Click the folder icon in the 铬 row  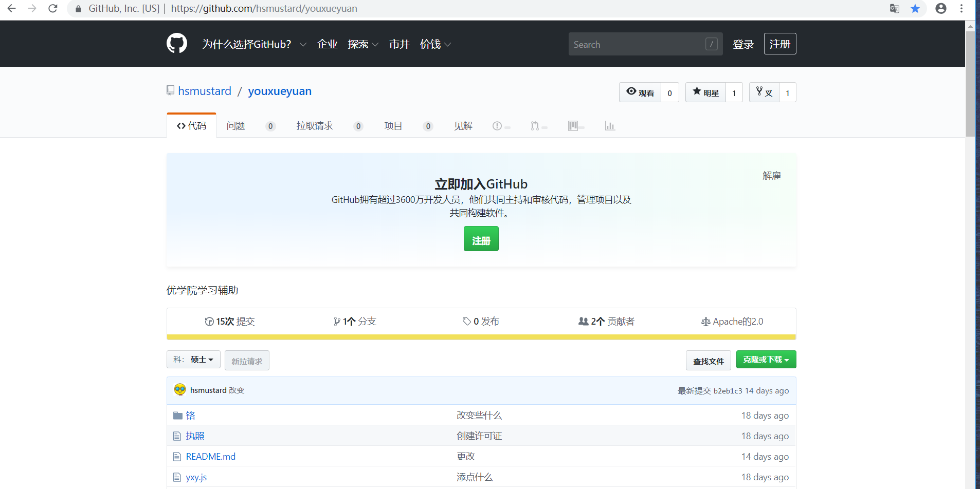(178, 416)
